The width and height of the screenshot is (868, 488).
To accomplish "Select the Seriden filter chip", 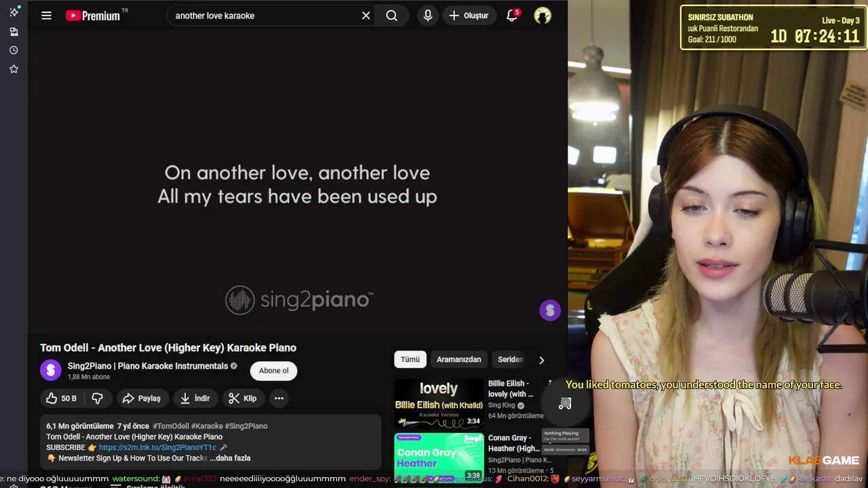I will [511, 360].
